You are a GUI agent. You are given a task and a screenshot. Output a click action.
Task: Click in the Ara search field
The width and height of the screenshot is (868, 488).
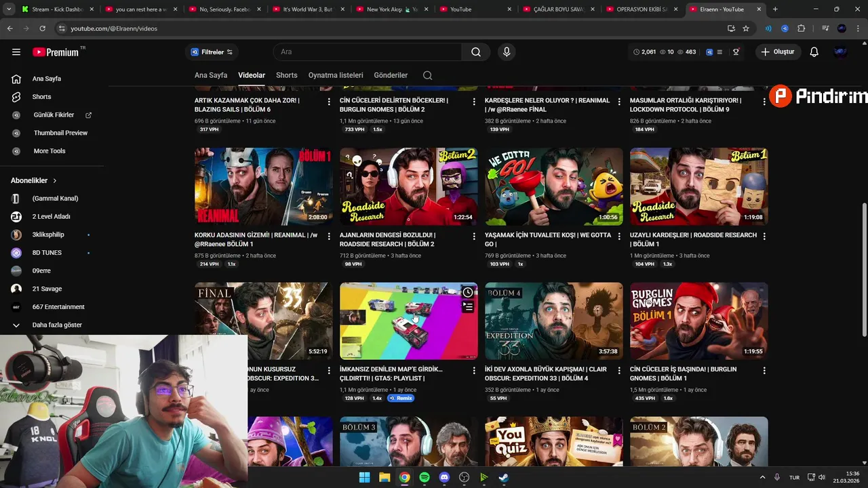coord(368,52)
